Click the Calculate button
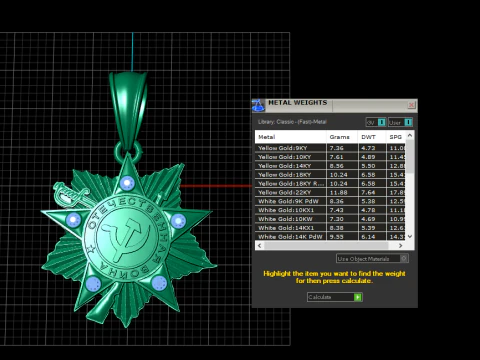Viewport: 480px width, 360px height. tap(335, 297)
